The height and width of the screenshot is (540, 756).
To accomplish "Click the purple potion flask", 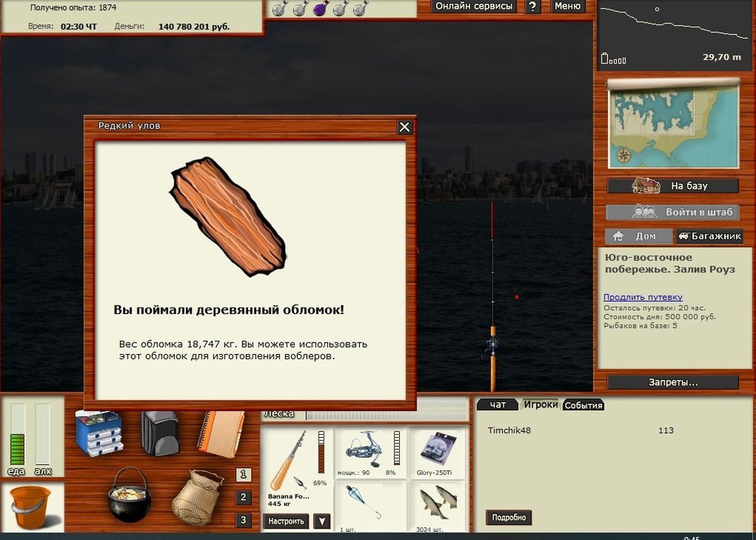I will click(x=320, y=8).
